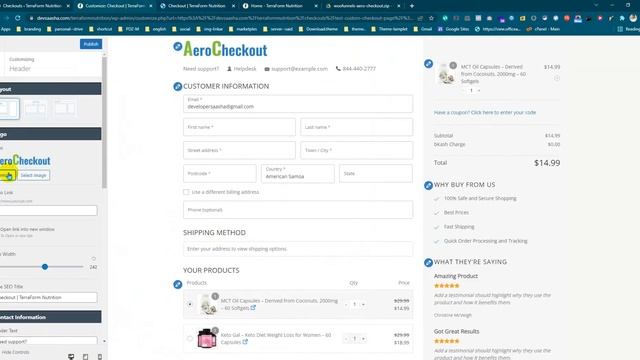The height and width of the screenshot is (360, 640).
Task: Check Use a different billing address
Action: [x=186, y=192]
